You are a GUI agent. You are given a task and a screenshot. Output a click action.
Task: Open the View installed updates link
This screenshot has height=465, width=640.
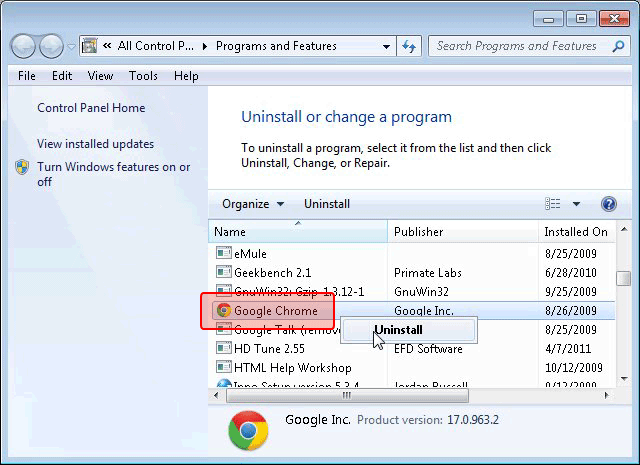(x=96, y=144)
